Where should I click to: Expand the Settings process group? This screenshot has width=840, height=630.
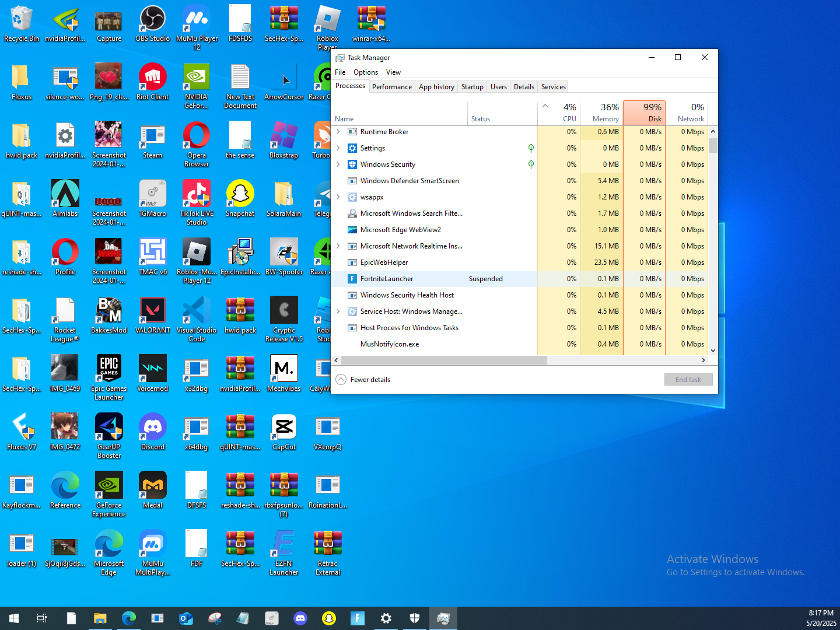pyautogui.click(x=338, y=148)
